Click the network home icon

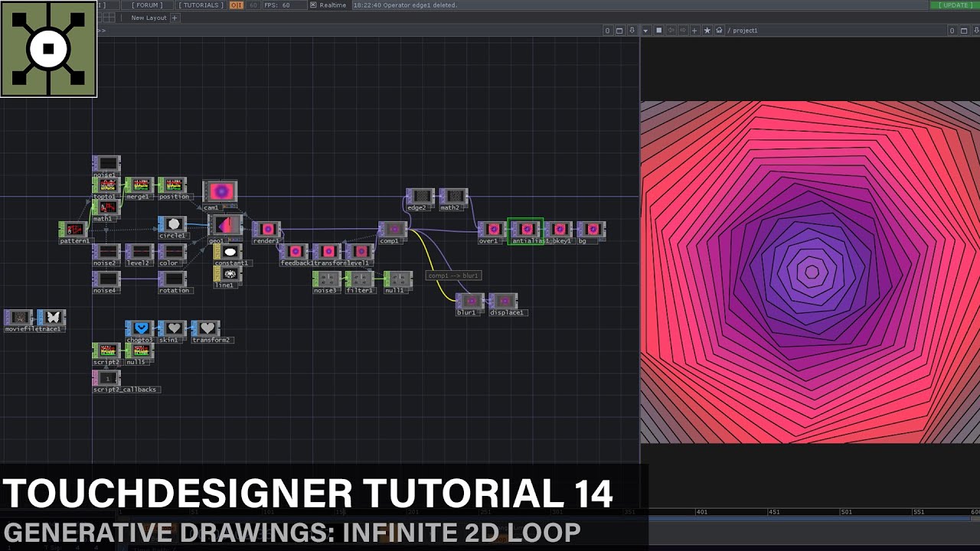(719, 31)
